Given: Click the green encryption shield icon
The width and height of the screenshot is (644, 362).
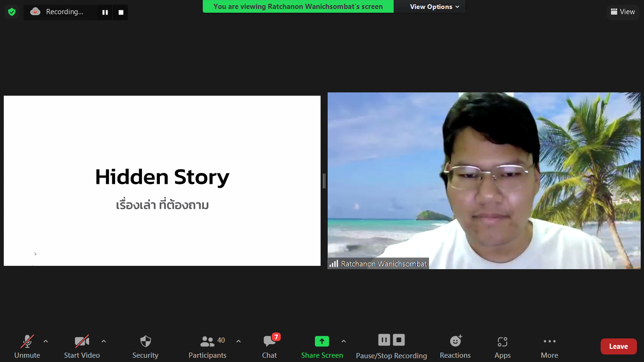Looking at the screenshot, I should pyautogui.click(x=12, y=12).
